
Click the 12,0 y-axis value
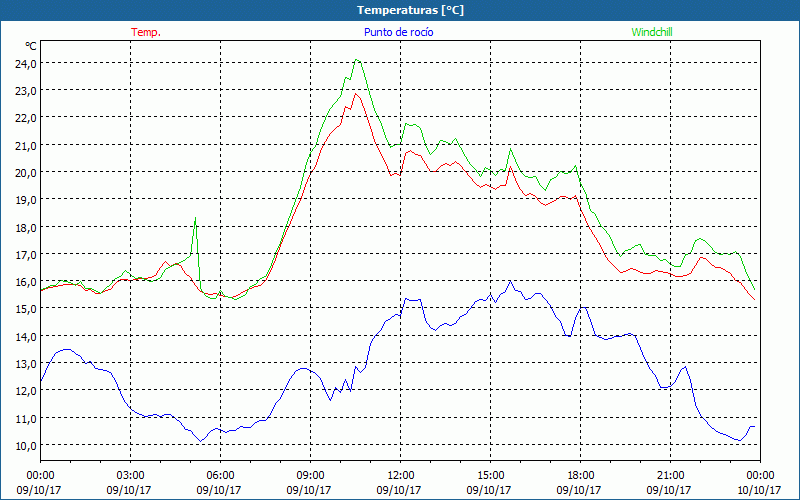26,391
